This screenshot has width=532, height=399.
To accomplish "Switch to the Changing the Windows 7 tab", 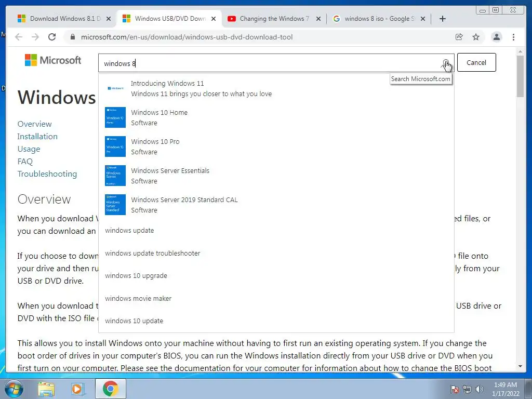I will pyautogui.click(x=274, y=19).
